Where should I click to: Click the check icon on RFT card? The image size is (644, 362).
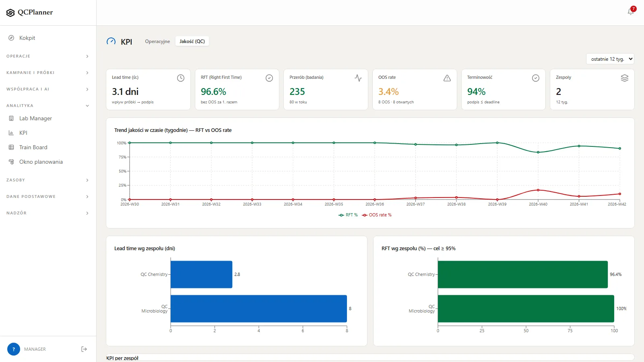[x=269, y=78]
